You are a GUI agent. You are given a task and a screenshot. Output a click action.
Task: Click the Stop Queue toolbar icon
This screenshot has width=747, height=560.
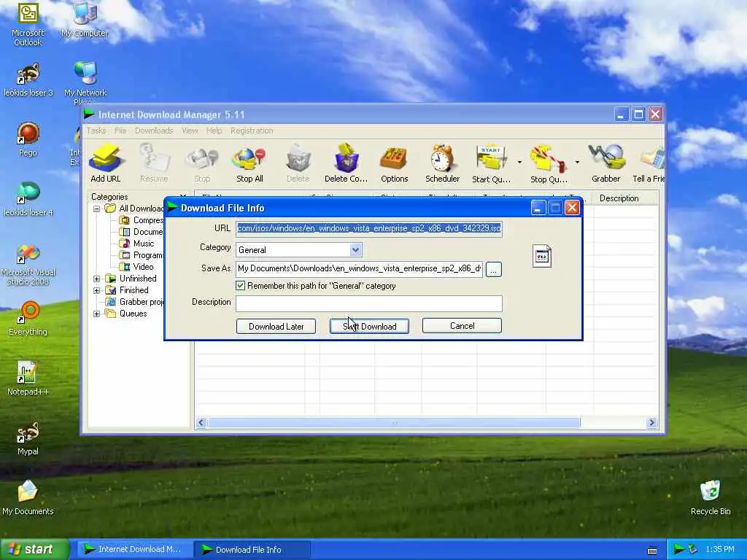pos(549,163)
